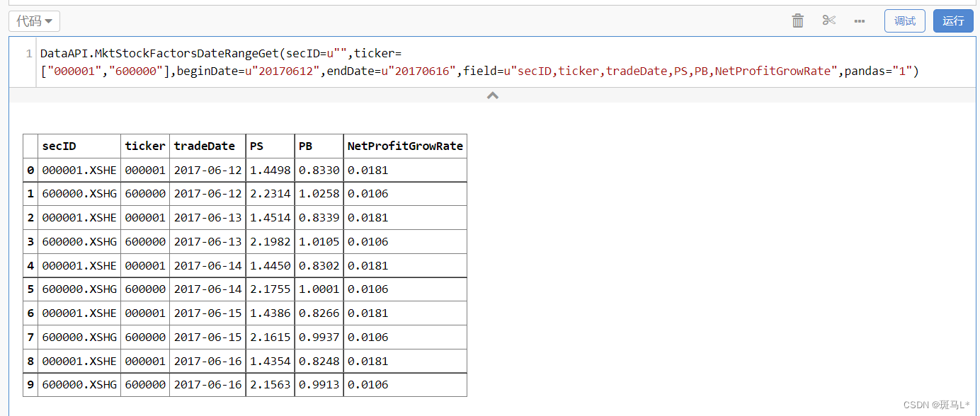Click NetProfitGrowRate cell in row index 9
980x416 pixels.
405,385
